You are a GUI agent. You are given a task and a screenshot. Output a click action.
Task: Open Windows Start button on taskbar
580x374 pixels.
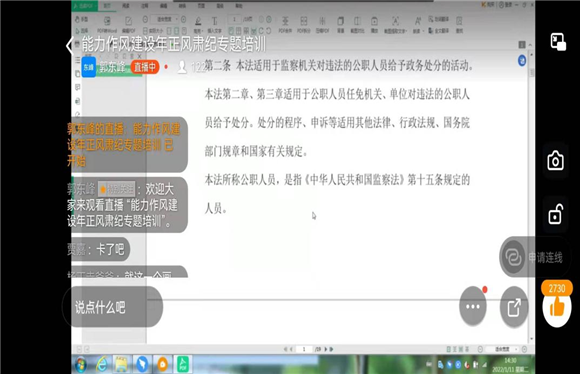point(81,364)
